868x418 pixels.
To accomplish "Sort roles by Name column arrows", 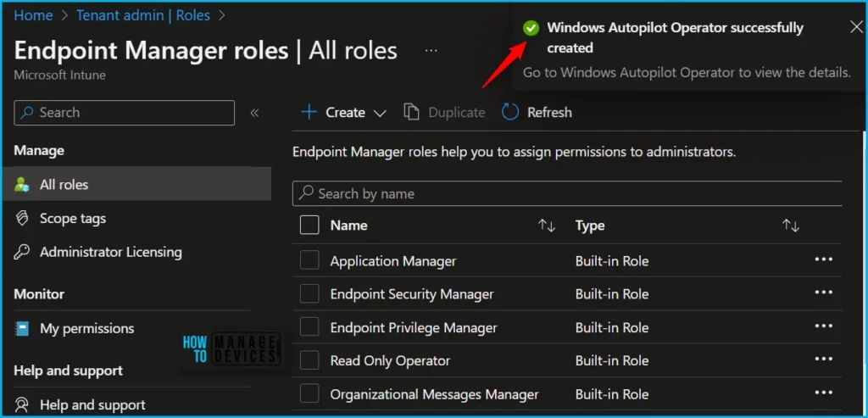I will [547, 226].
